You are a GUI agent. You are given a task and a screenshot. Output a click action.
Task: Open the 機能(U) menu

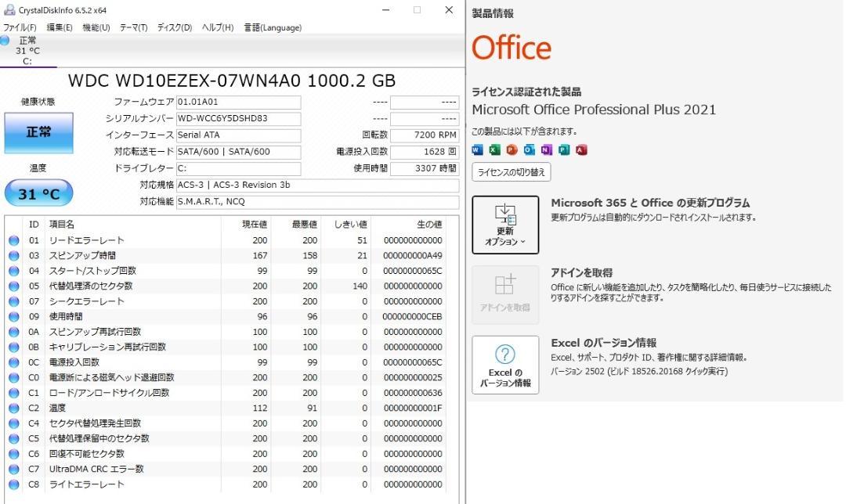click(x=96, y=27)
